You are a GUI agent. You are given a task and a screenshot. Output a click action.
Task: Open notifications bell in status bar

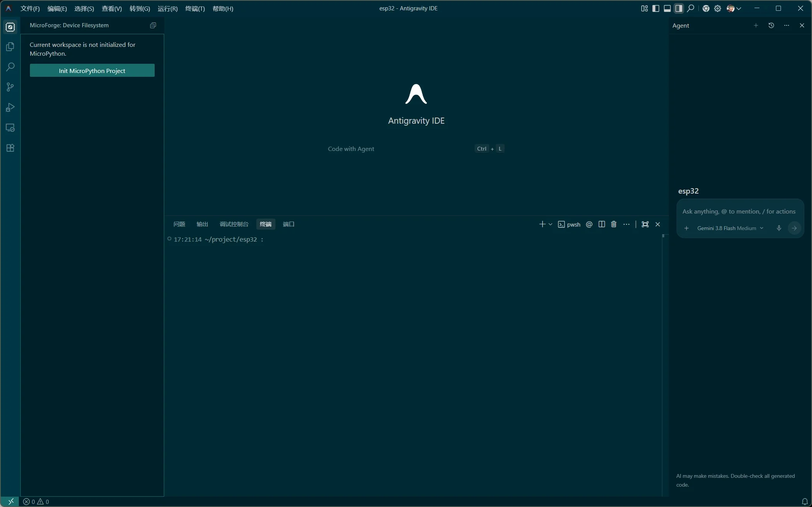click(805, 502)
